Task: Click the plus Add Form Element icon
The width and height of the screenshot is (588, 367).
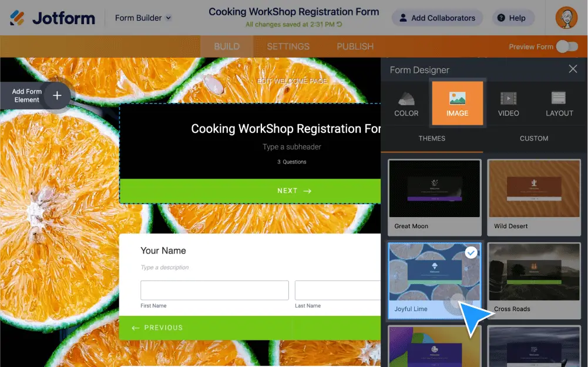Action: pyautogui.click(x=57, y=95)
